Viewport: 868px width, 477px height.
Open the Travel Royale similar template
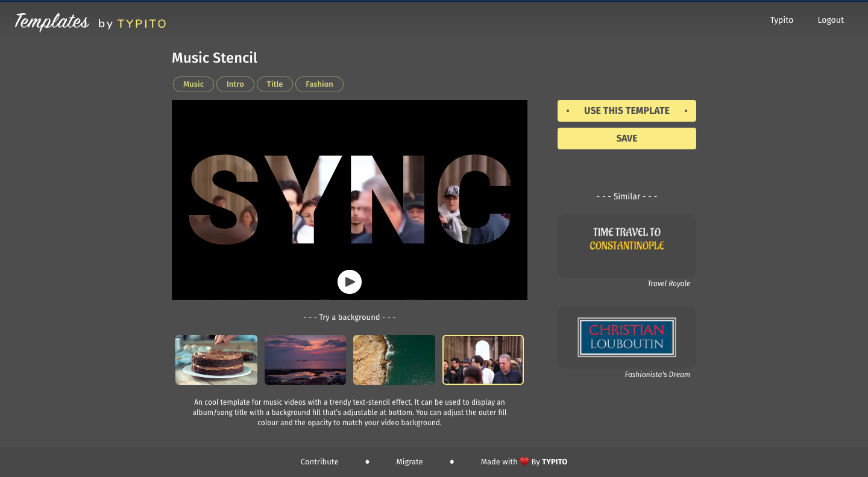pyautogui.click(x=627, y=246)
